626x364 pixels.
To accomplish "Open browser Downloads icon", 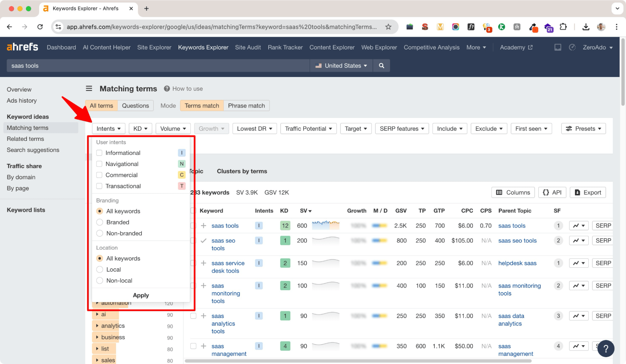I will pyautogui.click(x=586, y=27).
